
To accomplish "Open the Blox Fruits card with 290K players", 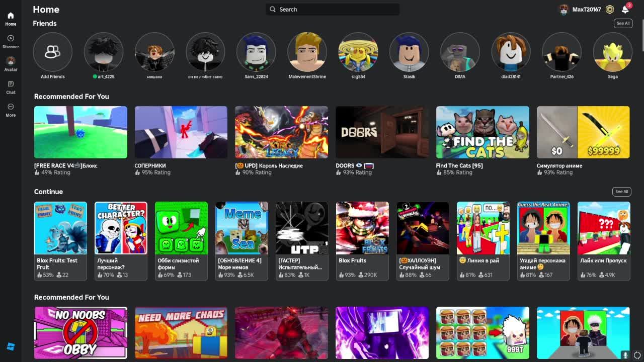I will pyautogui.click(x=362, y=241).
